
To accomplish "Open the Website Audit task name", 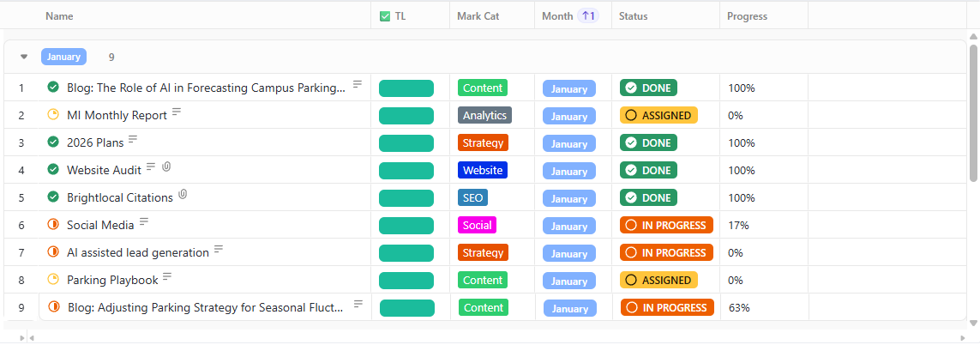I will pos(104,170).
